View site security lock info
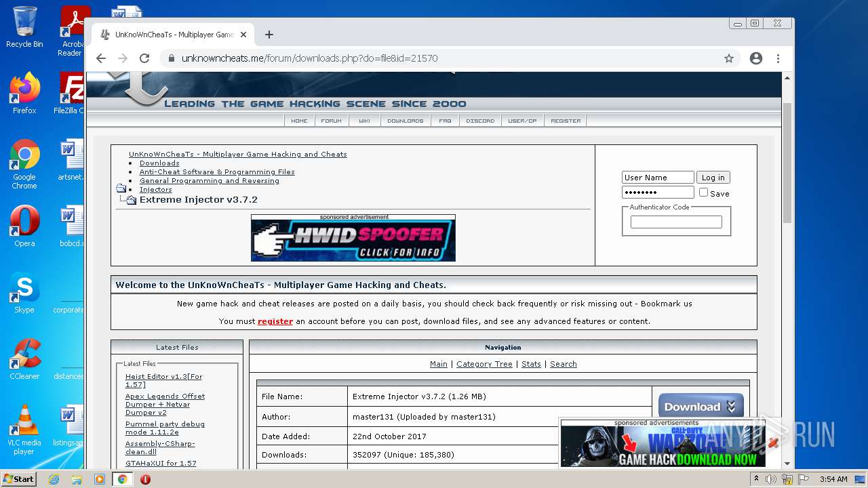 (171, 58)
